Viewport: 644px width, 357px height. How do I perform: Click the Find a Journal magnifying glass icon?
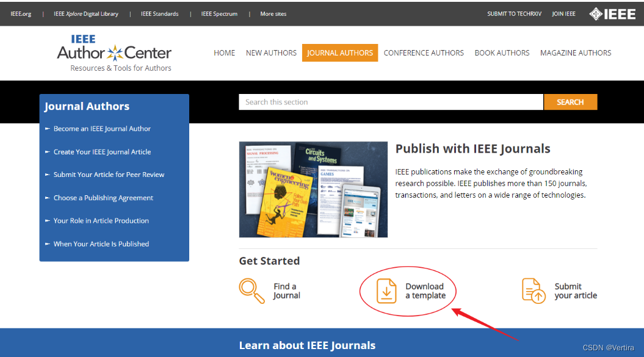251,290
